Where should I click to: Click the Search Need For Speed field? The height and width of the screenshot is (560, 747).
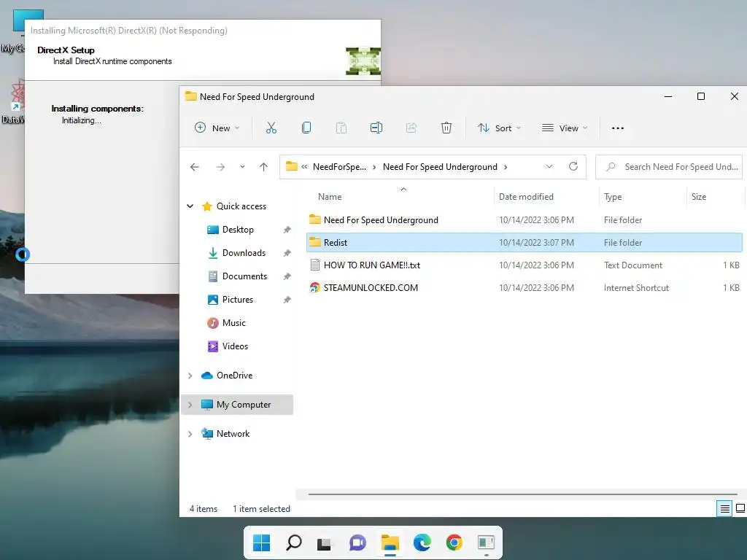(x=669, y=167)
